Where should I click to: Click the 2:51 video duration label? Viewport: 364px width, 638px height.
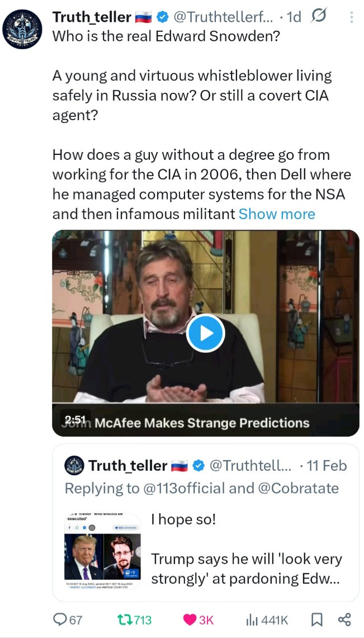pyautogui.click(x=74, y=420)
